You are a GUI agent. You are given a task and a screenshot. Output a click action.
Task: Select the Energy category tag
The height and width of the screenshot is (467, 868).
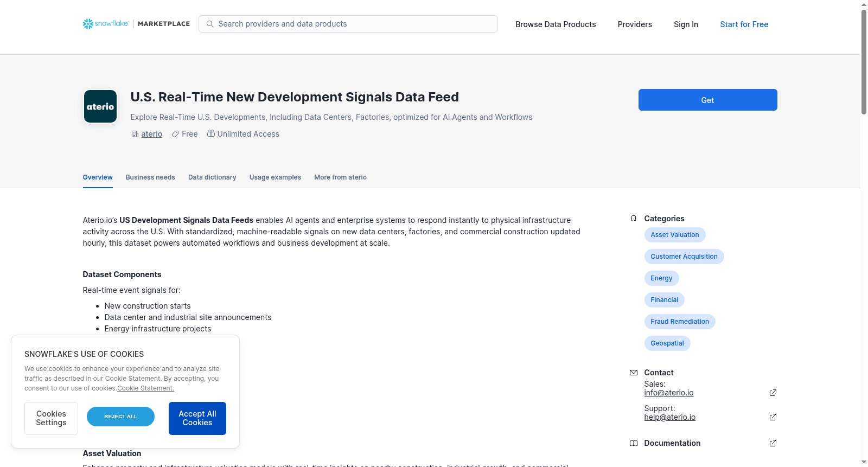coord(661,278)
